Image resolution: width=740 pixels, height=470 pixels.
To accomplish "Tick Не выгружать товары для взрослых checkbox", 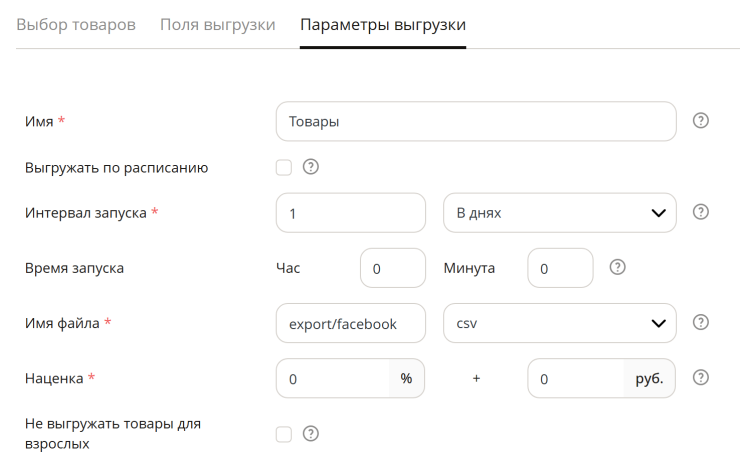I will 284,434.
